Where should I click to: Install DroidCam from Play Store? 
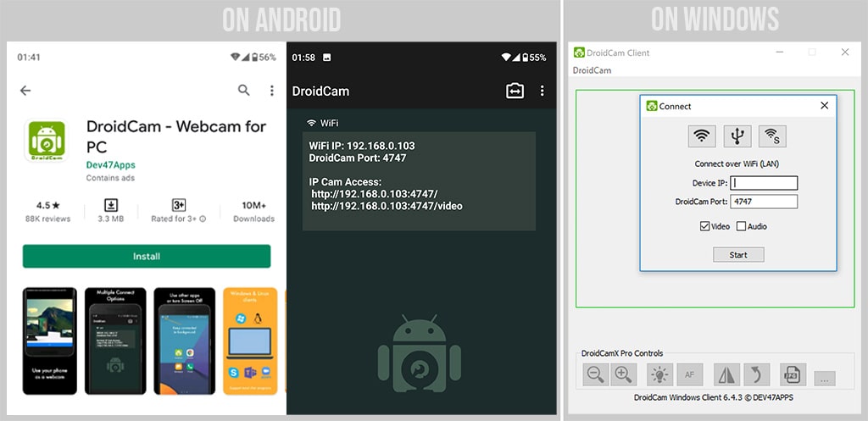[x=147, y=256]
